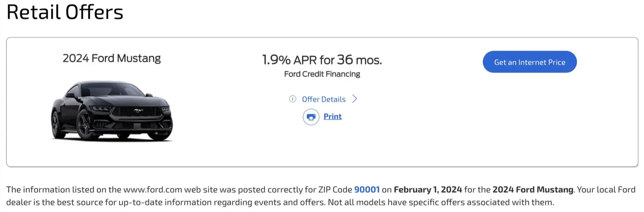
Task: Click the pony emblem on the Mustang grille
Action: (137, 111)
